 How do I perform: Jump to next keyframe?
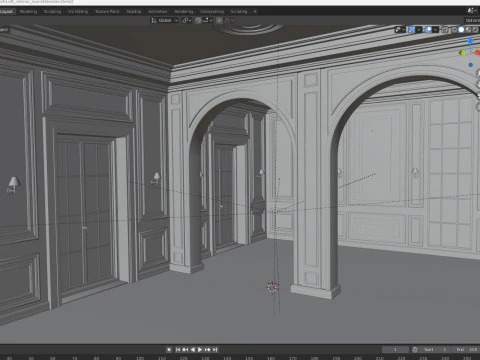click(208, 350)
